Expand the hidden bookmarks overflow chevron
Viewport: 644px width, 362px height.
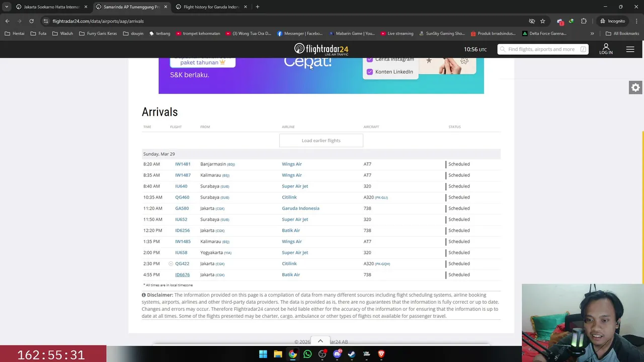592,34
